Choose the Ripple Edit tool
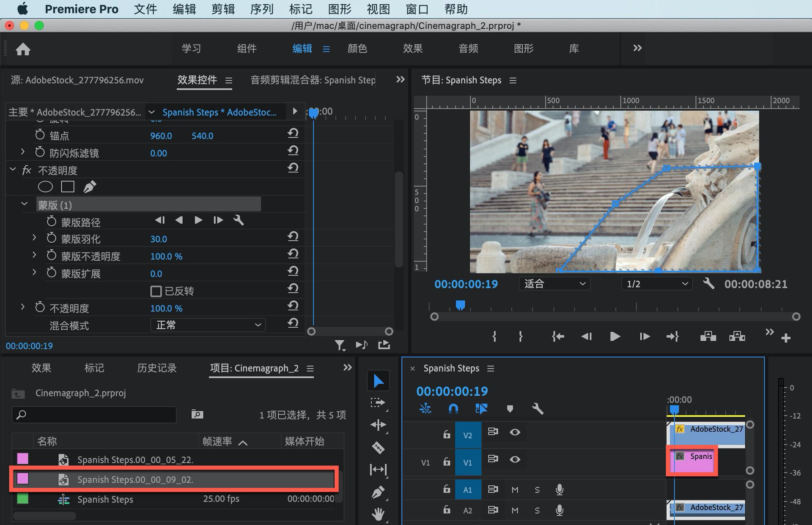Screen dimensions: 812x525 (378, 425)
